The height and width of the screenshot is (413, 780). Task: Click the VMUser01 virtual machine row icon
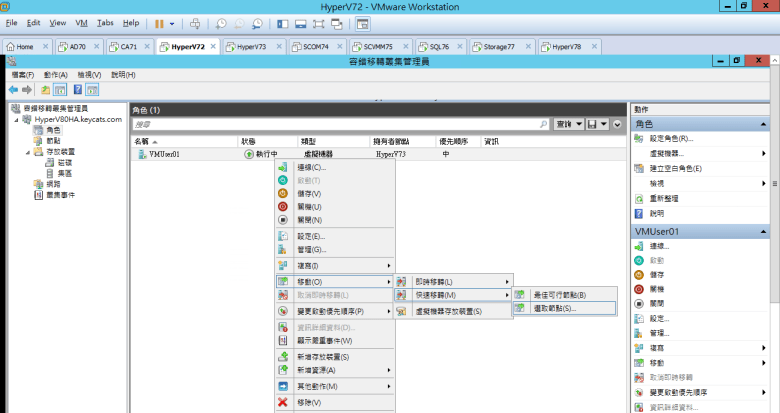tap(140, 155)
